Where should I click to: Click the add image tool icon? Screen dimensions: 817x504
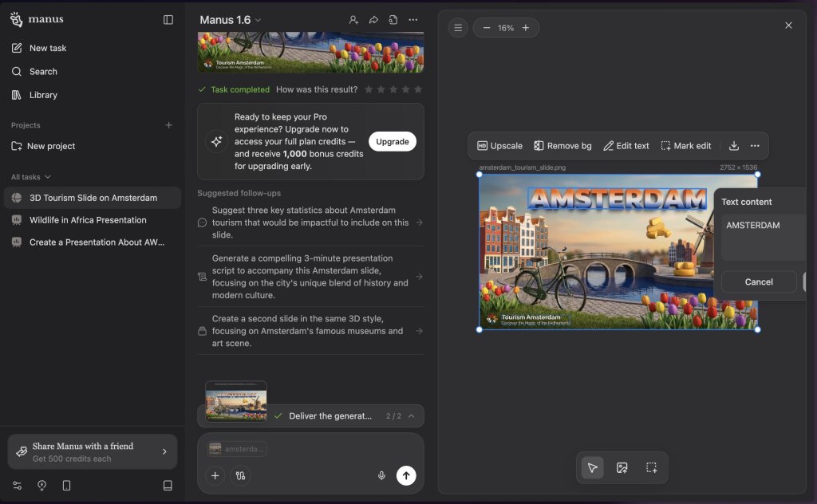click(x=622, y=468)
